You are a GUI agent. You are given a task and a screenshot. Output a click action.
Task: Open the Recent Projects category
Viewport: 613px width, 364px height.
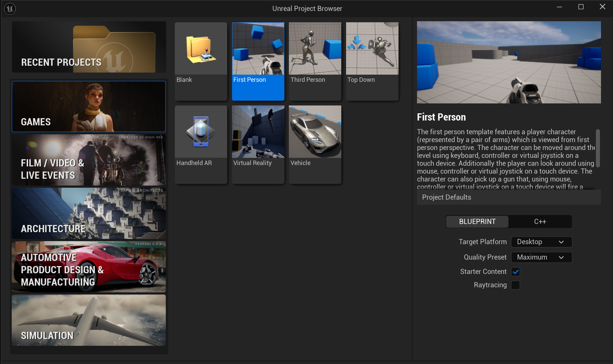point(89,47)
